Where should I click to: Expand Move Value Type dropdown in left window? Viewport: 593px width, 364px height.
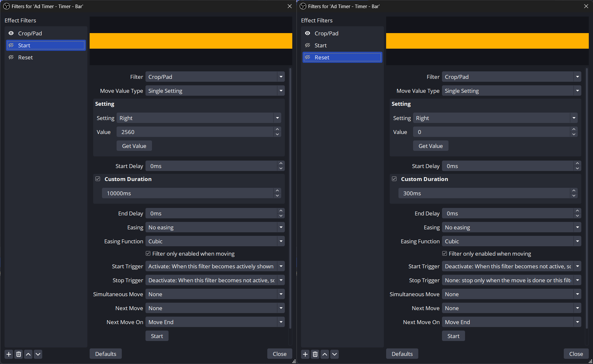point(215,91)
